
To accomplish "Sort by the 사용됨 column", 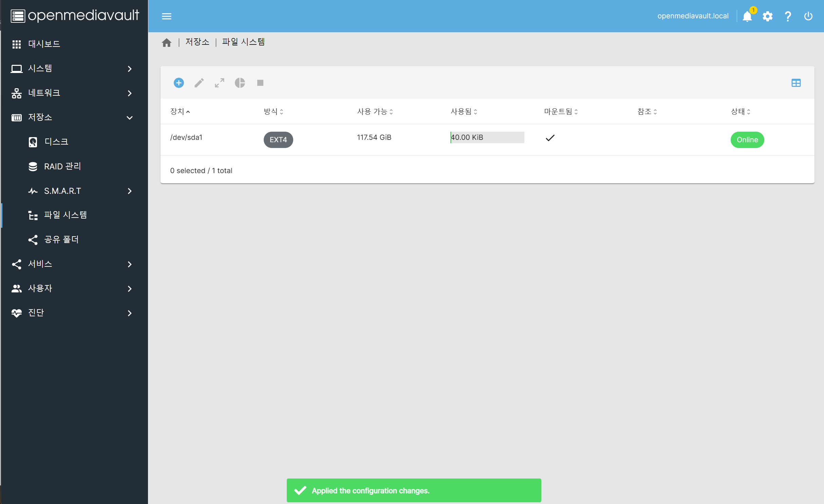I will coord(464,111).
